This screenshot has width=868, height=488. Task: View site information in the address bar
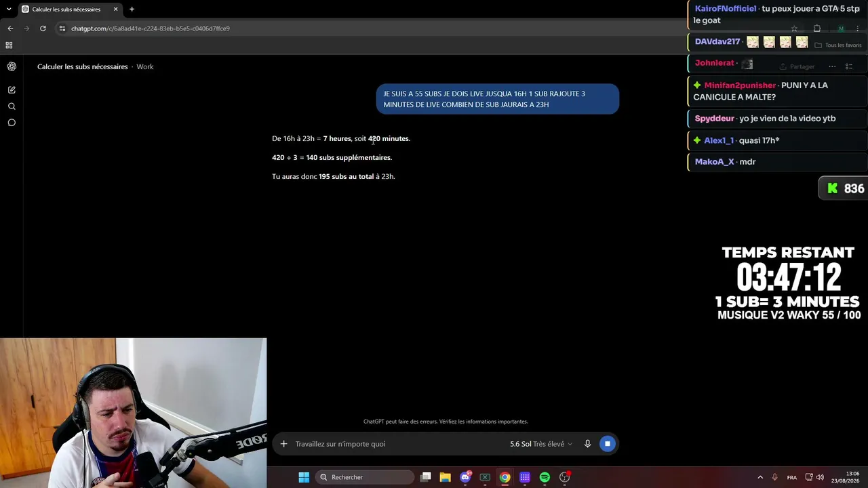pyautogui.click(x=62, y=28)
